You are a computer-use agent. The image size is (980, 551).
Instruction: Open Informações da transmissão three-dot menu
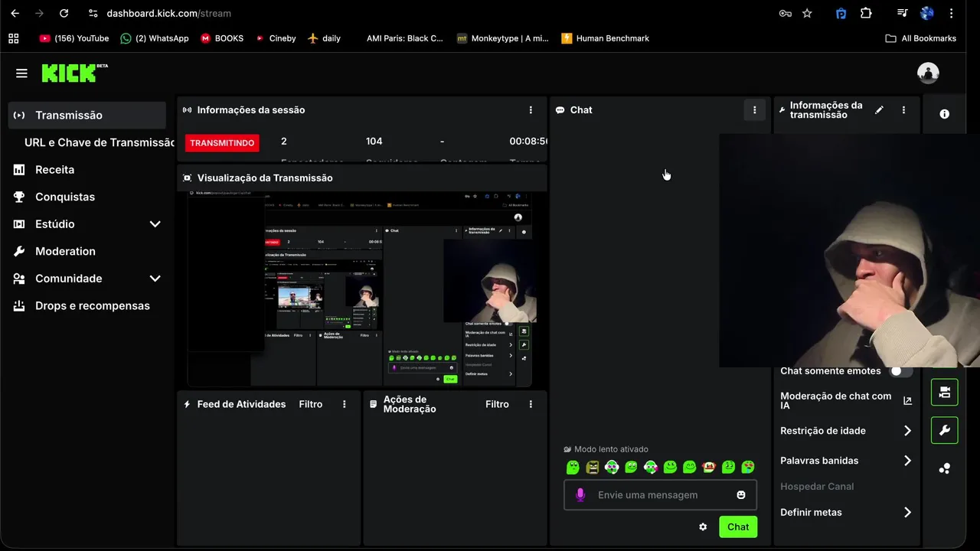point(903,110)
